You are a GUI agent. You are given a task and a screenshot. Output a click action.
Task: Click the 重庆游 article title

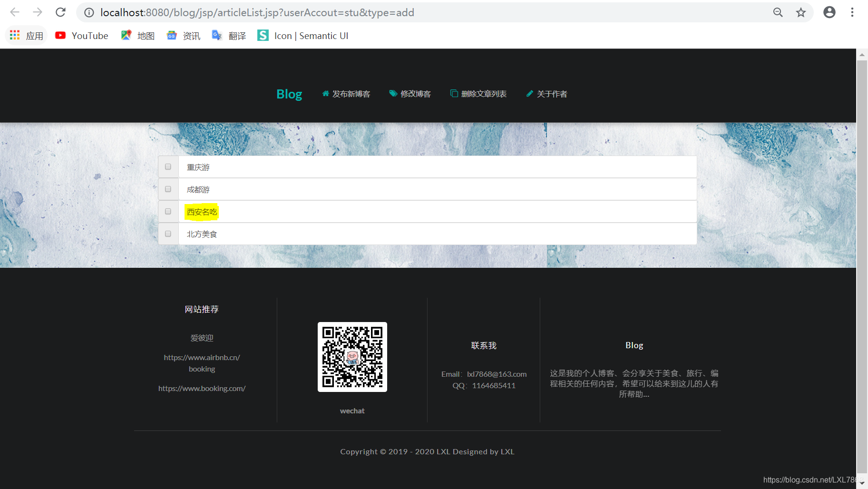point(198,167)
